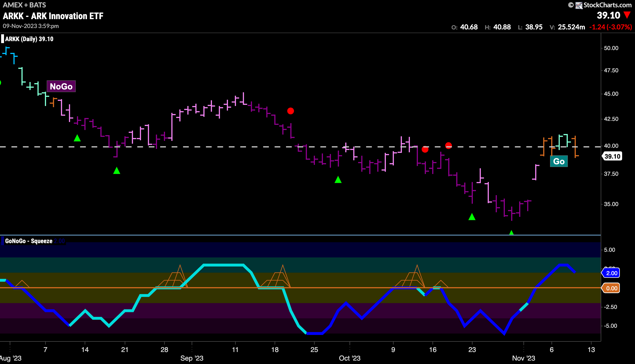Click the Nov '23 date axis label
This screenshot has width=635, height=364.
pyautogui.click(x=524, y=358)
